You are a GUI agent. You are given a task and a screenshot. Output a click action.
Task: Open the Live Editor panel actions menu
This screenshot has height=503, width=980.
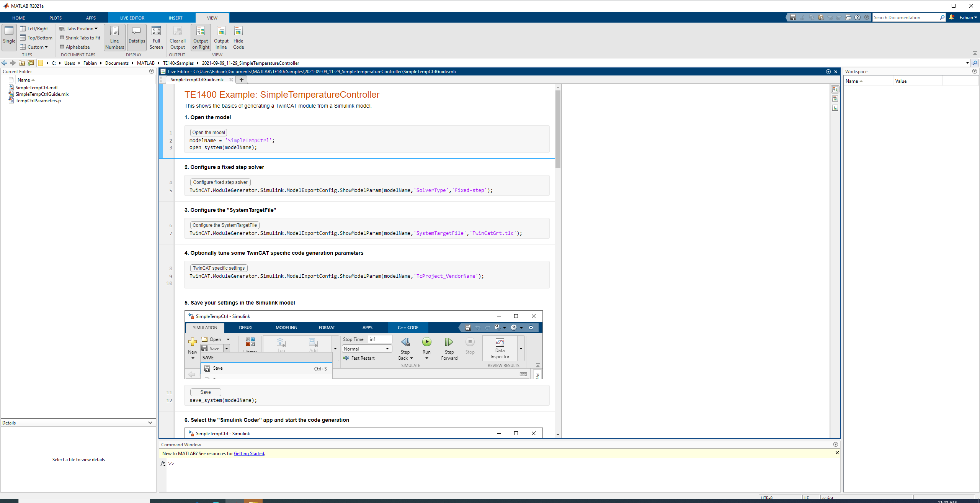[x=828, y=72]
